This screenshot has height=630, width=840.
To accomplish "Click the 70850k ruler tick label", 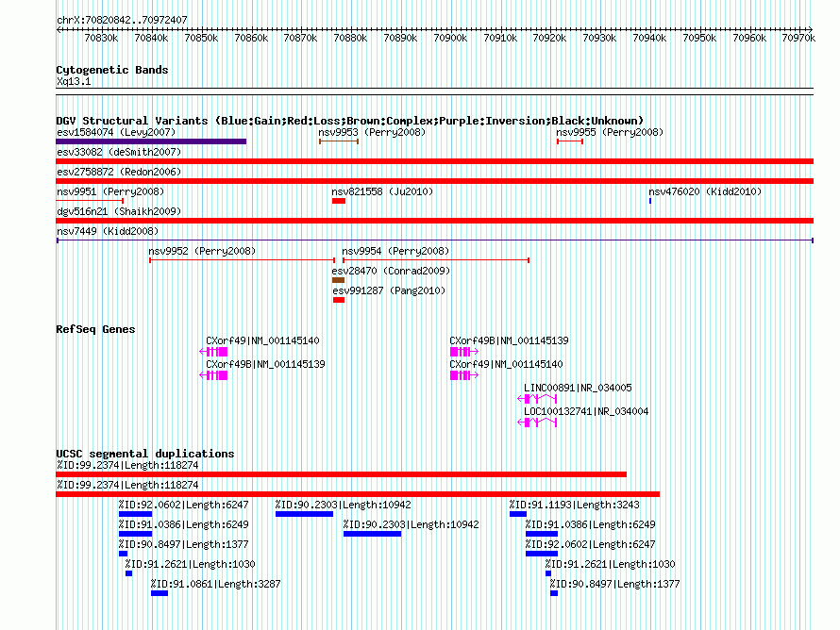I will coord(201,38).
